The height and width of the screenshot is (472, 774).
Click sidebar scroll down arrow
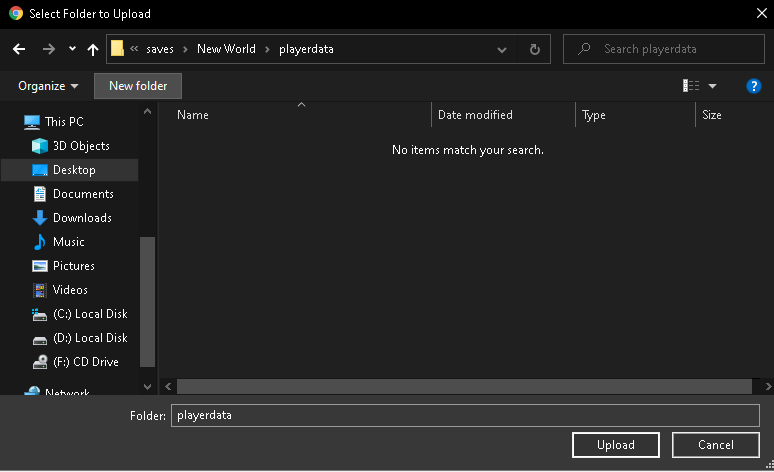tap(147, 387)
